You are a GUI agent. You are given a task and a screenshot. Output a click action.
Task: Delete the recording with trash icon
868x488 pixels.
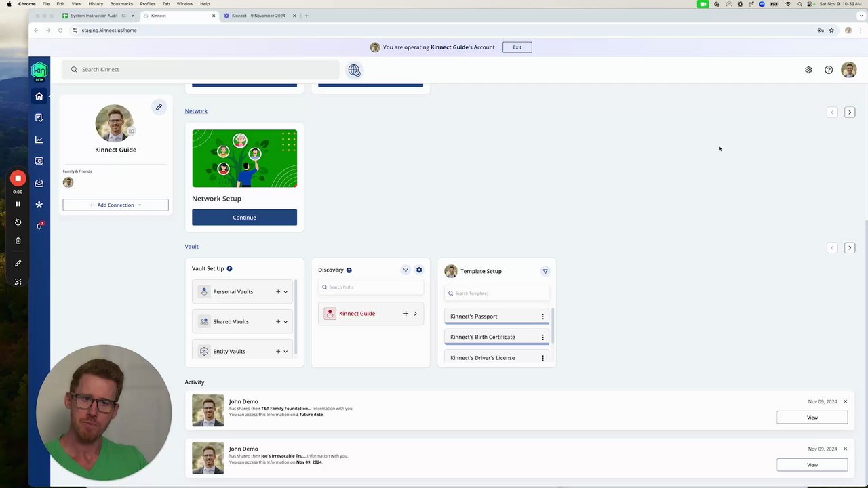tap(18, 241)
